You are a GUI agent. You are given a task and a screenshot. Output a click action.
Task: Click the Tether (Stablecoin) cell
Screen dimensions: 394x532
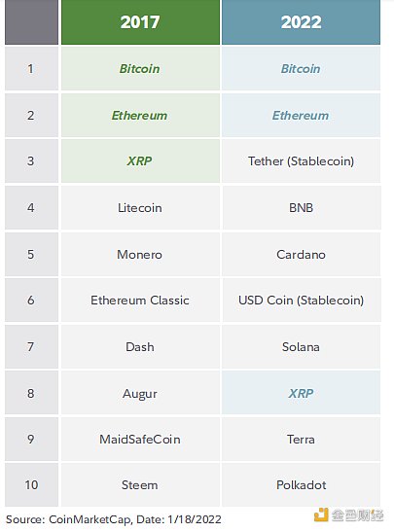pyautogui.click(x=301, y=161)
